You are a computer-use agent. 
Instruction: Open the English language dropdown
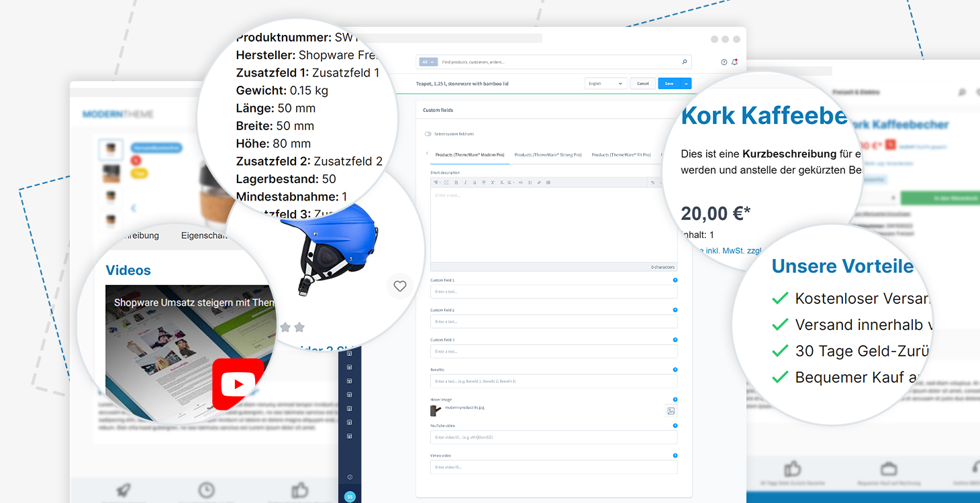pos(605,83)
